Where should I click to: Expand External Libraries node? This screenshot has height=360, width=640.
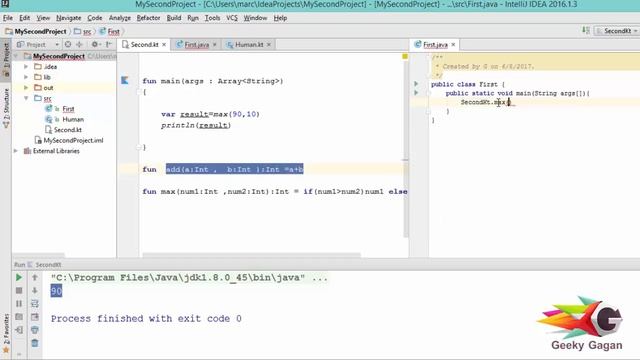point(16,151)
